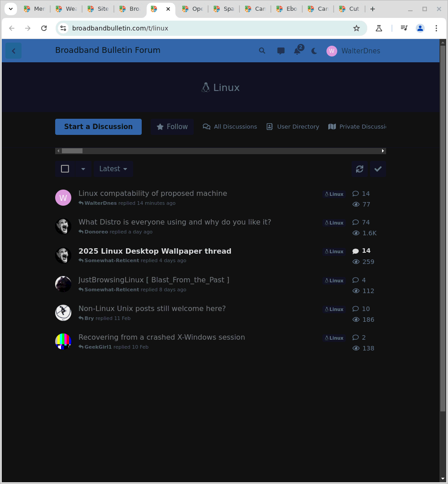This screenshot has height=484, width=448.
Task: Click Linux tag on 'JustBrowsingLinux' row
Action: point(334,281)
